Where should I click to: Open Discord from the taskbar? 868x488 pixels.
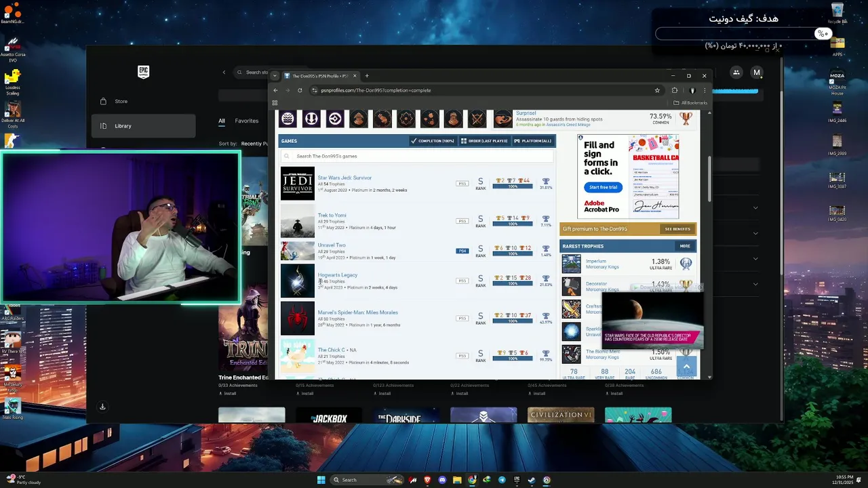pyautogui.click(x=442, y=480)
